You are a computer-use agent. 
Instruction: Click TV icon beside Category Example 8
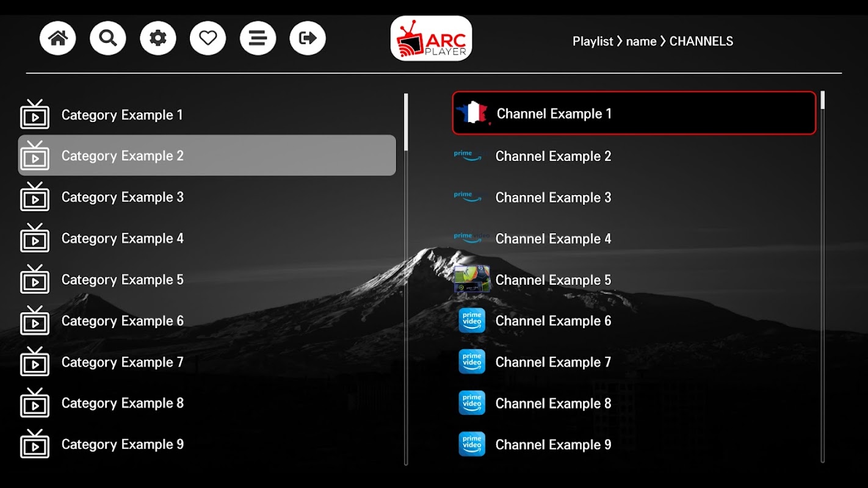pos(35,403)
